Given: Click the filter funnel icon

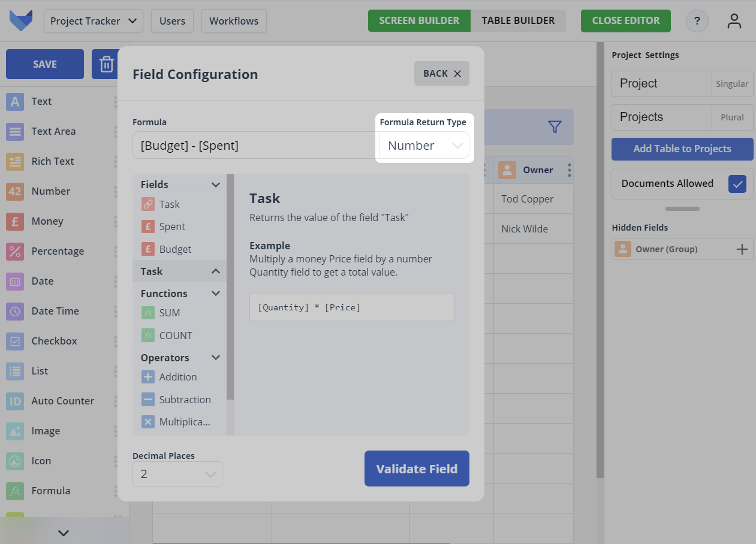Looking at the screenshot, I should (555, 127).
